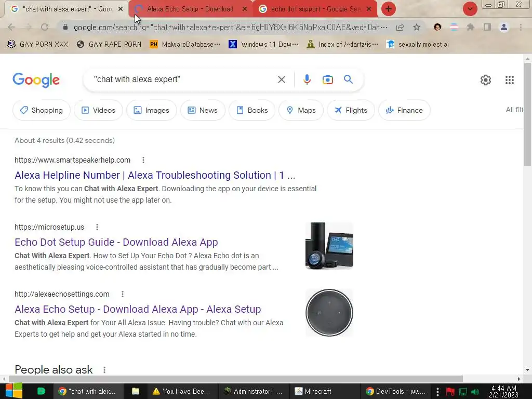Filter results by Books
The height and width of the screenshot is (399, 532).
click(x=252, y=110)
